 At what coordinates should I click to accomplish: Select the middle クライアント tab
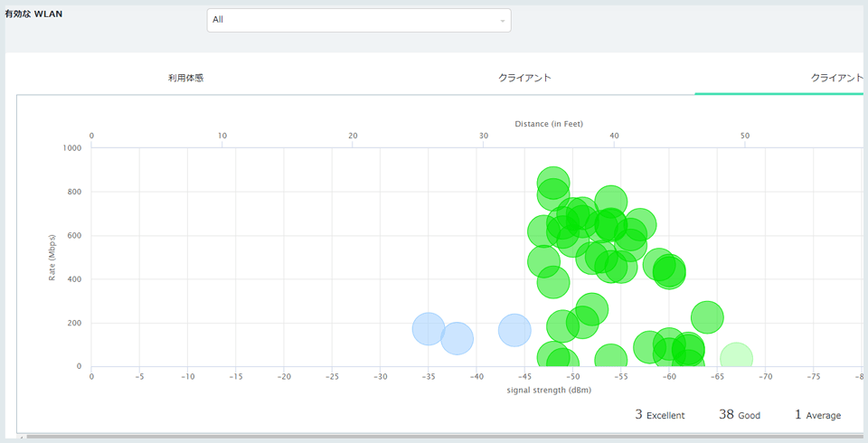tap(524, 78)
